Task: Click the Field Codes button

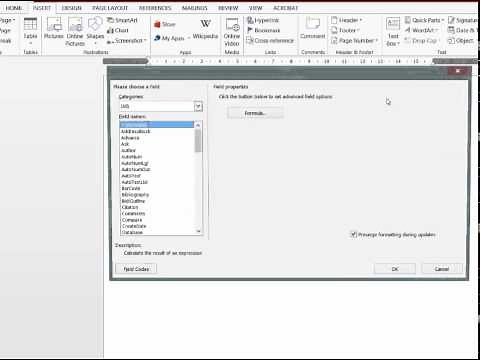Action: [136, 269]
